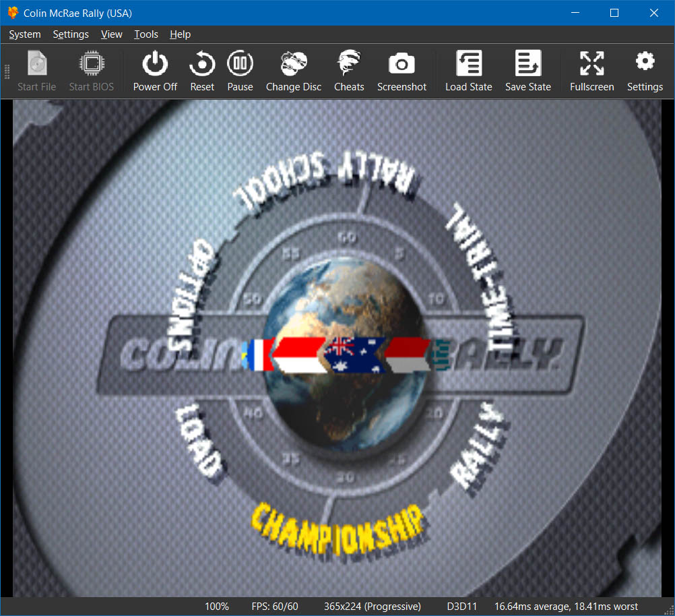Click the frame time average status text

pyautogui.click(x=566, y=607)
